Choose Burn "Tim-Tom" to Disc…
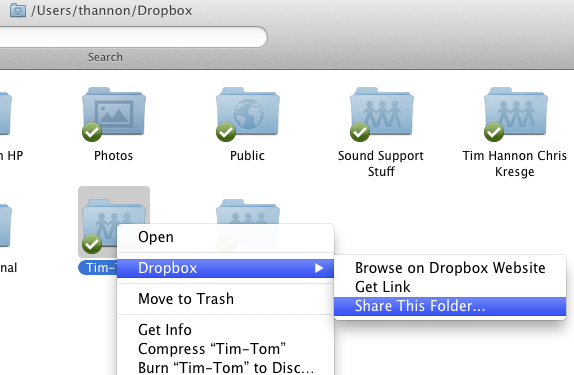 [226, 367]
